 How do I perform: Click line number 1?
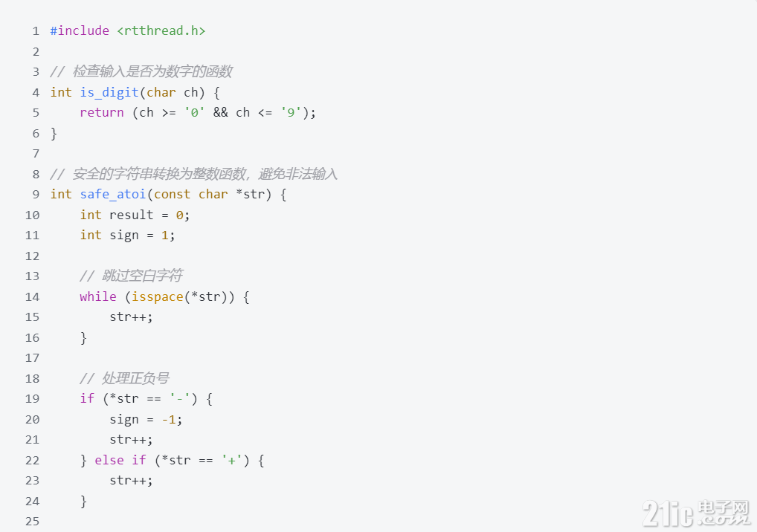pos(36,31)
